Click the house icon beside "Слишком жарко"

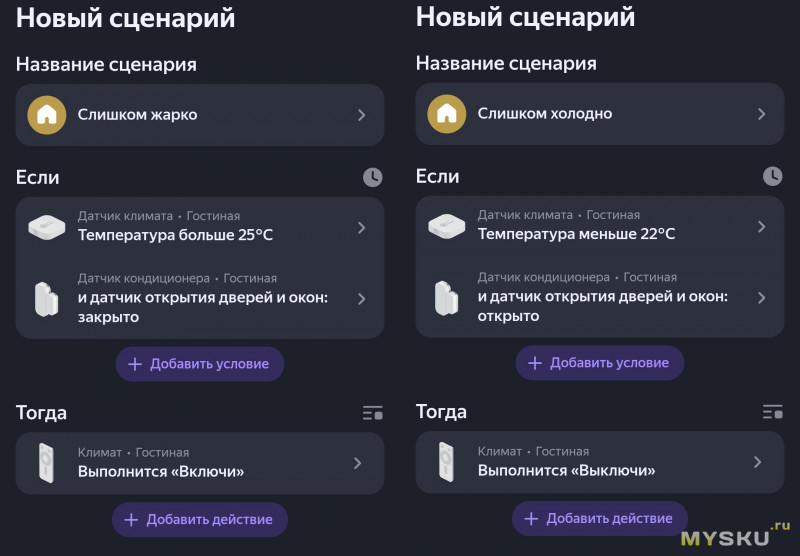click(x=46, y=114)
